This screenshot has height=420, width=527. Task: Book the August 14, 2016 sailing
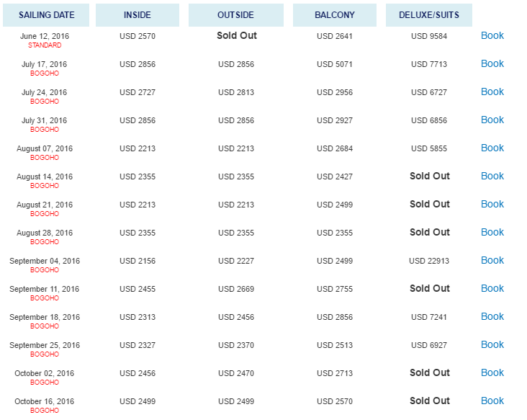(492, 177)
